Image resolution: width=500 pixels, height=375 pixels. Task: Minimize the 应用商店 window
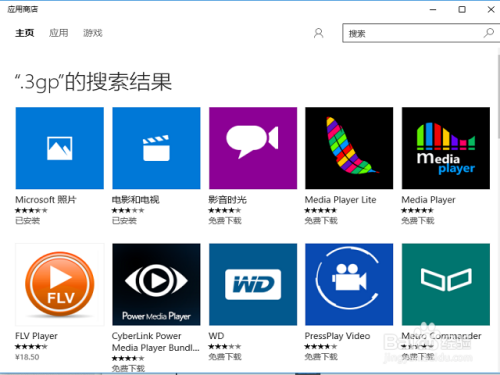(433, 9)
